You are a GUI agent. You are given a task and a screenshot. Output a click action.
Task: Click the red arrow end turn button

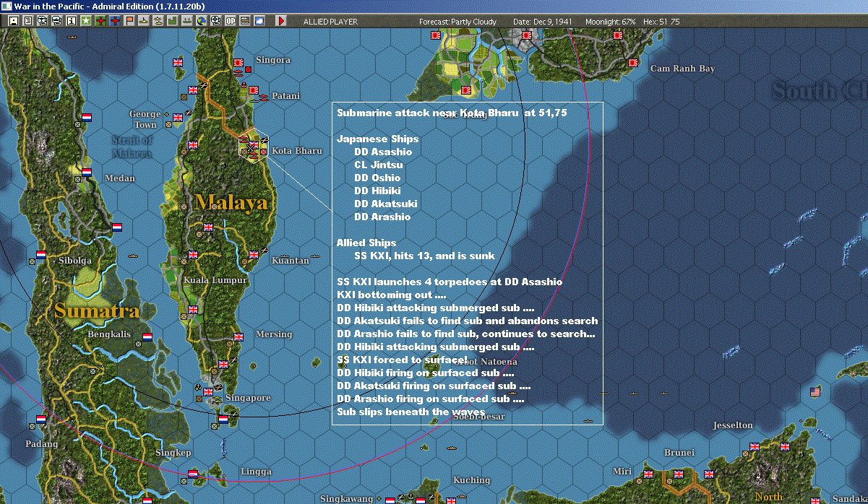pos(281,22)
